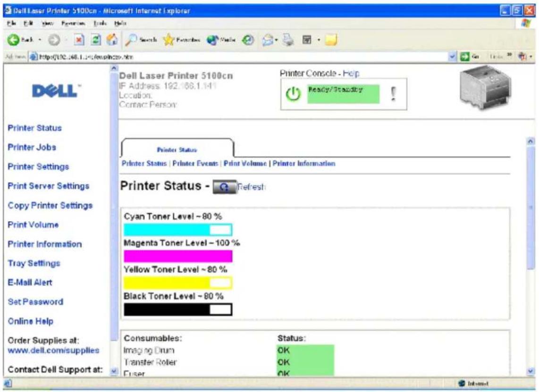Open the Favorites menu

(x=73, y=24)
